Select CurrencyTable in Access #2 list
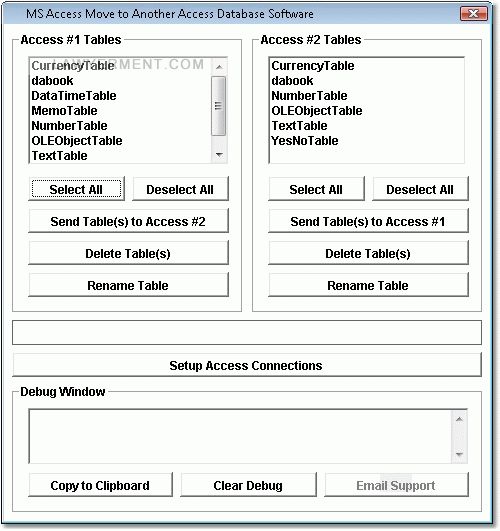The image size is (500, 531). pyautogui.click(x=367, y=65)
